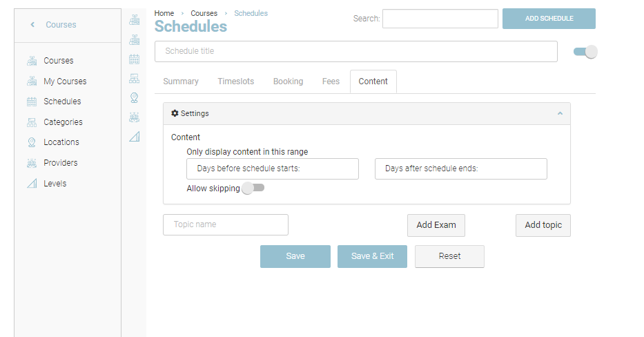Viewport: 644px width, 337px height.
Task: Open the Booking tab
Action: [x=288, y=81]
